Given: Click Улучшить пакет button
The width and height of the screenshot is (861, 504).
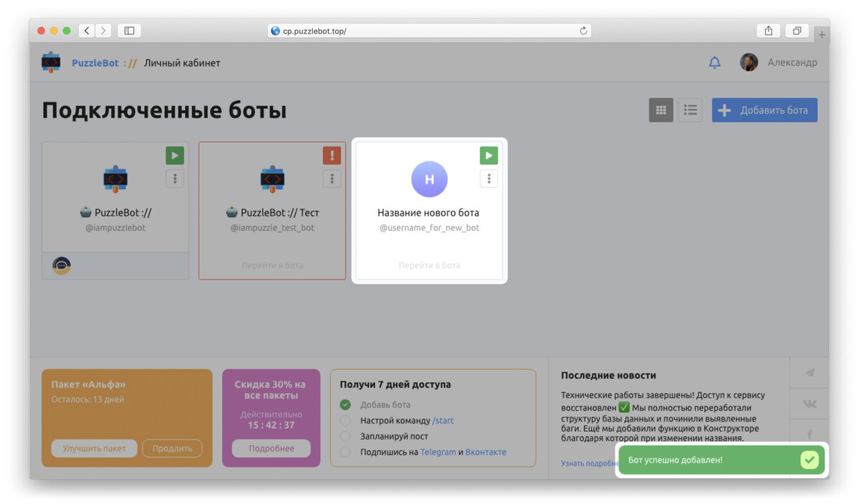Looking at the screenshot, I should pos(94,449).
